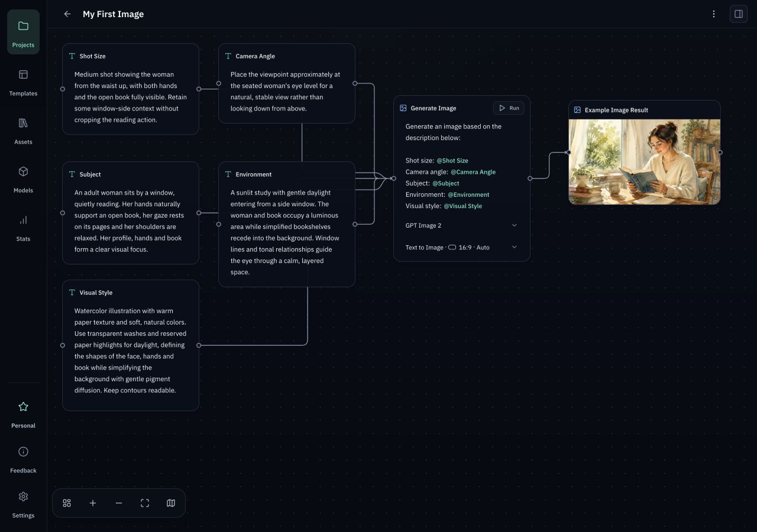Open Projects in the sidebar
Screen dimensions: 757x532
(23, 32)
